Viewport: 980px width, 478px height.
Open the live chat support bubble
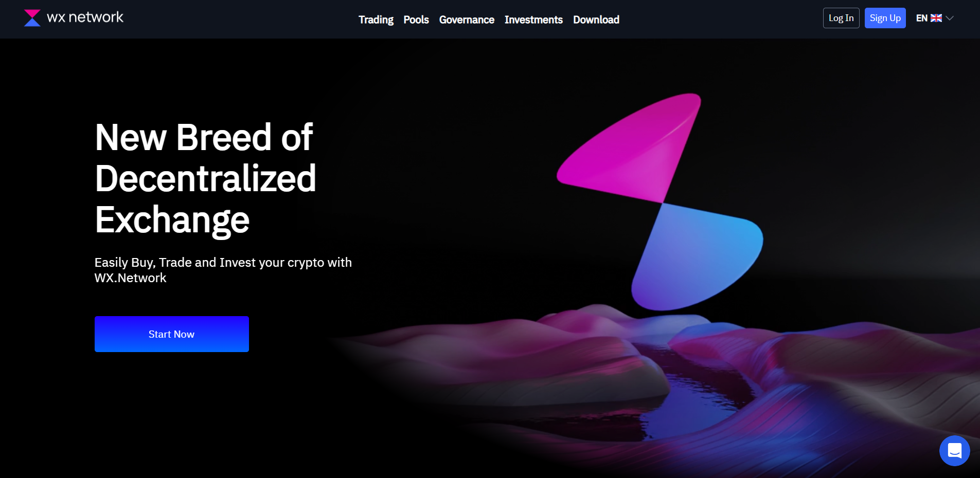pyautogui.click(x=954, y=451)
